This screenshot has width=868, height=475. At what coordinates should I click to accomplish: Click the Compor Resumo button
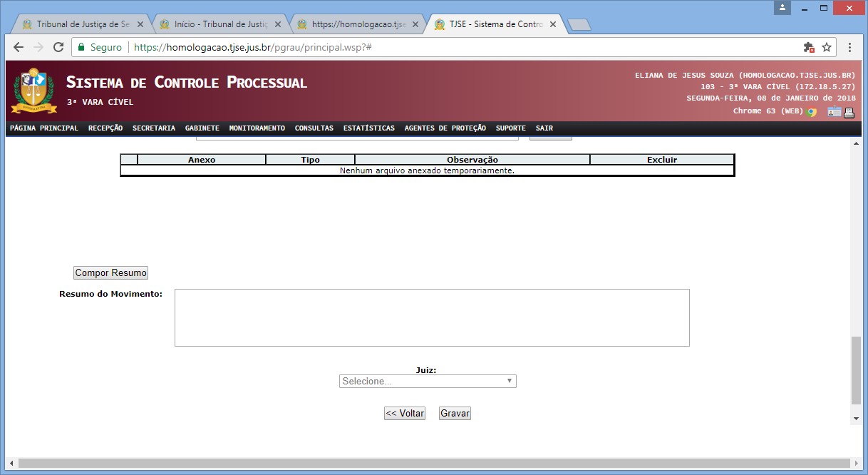[x=110, y=273]
